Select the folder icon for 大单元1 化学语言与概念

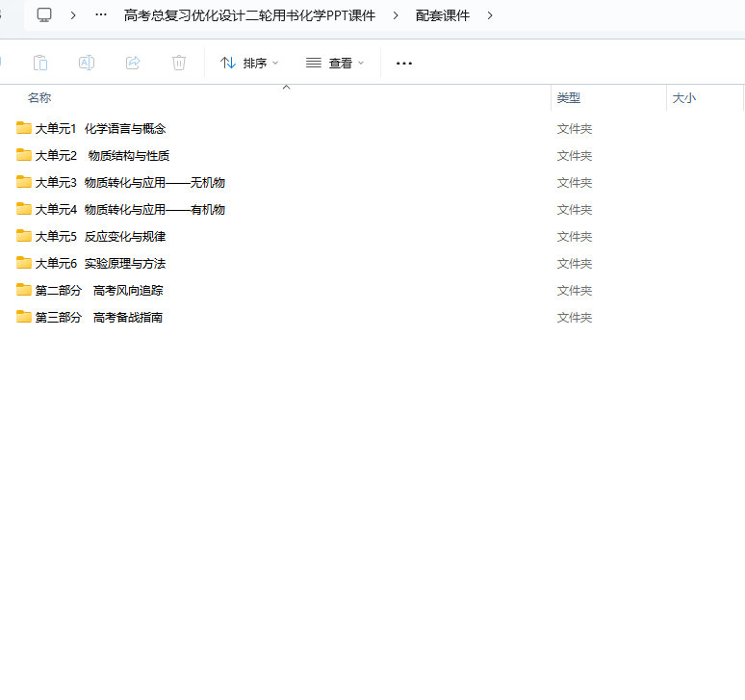click(24, 128)
